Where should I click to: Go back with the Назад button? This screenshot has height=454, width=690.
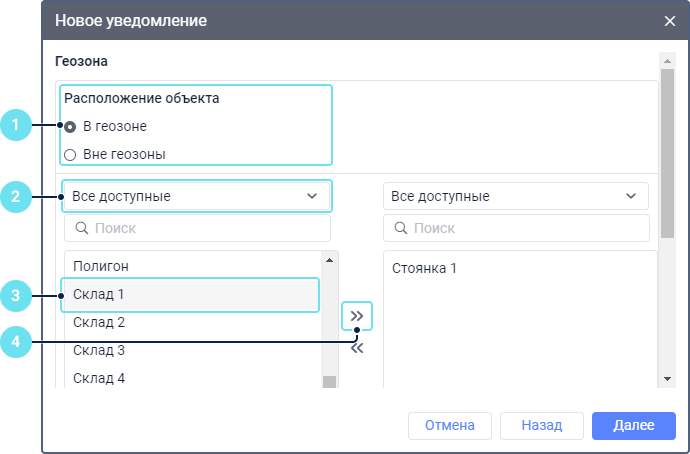(542, 425)
